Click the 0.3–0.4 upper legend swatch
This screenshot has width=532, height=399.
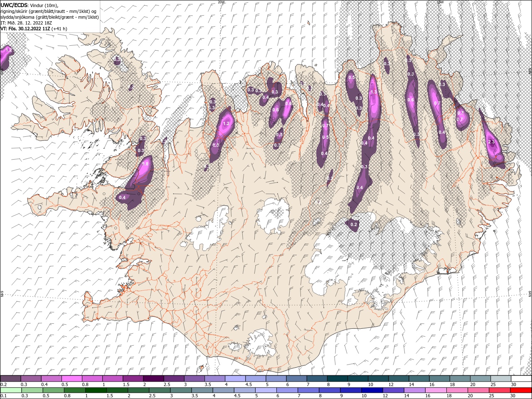point(31,379)
